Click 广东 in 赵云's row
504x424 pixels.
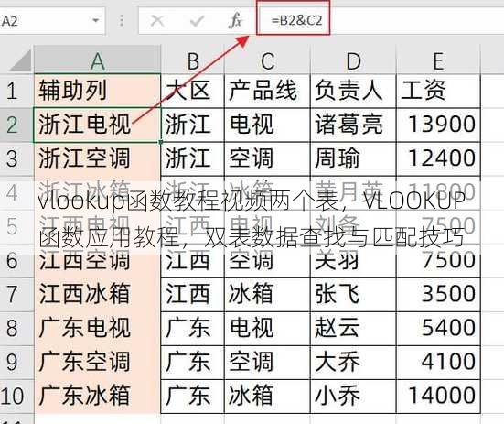coord(192,329)
